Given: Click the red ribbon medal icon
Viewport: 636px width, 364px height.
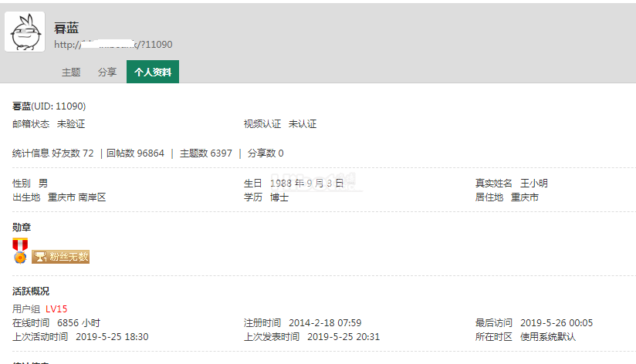Looking at the screenshot, I should coord(20,250).
